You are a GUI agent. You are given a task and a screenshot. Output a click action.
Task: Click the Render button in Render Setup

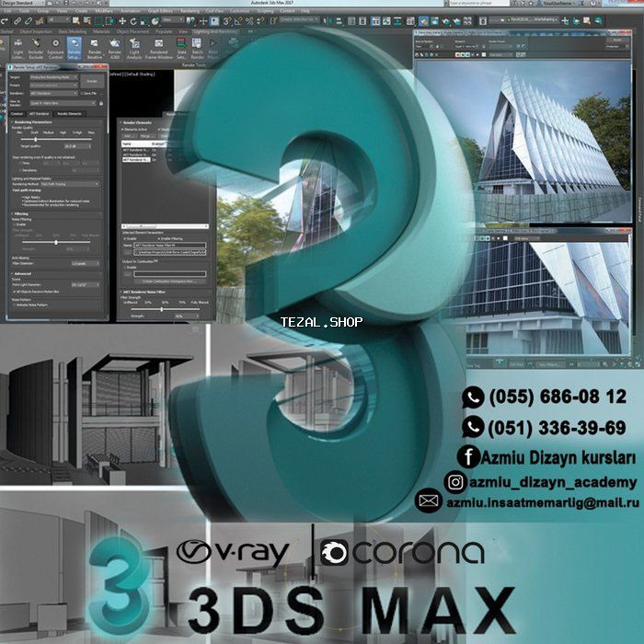pyautogui.click(x=92, y=81)
